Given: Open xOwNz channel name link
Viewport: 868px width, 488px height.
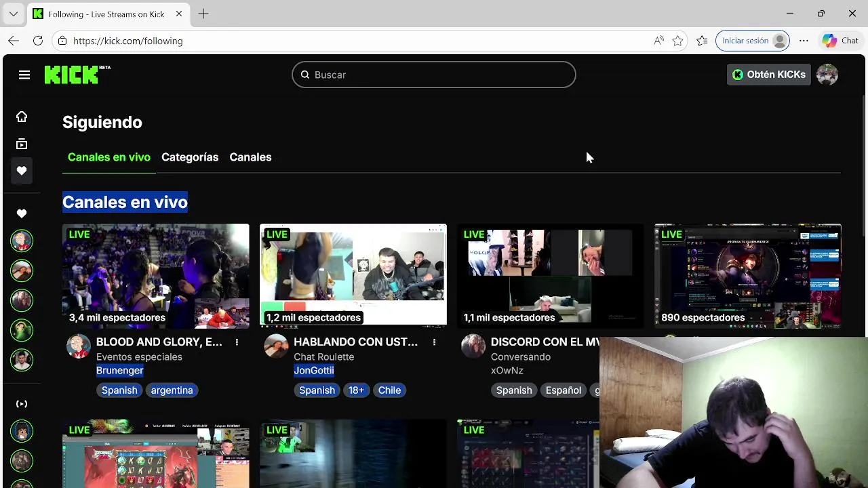Looking at the screenshot, I should click(507, 370).
